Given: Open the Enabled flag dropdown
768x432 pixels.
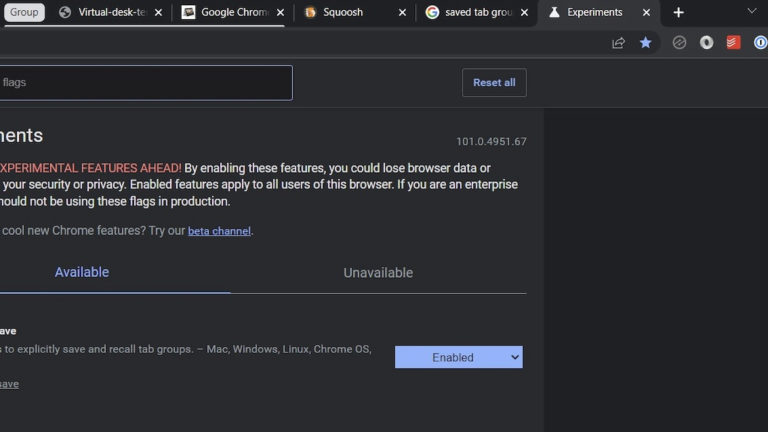Looking at the screenshot, I should pyautogui.click(x=458, y=357).
